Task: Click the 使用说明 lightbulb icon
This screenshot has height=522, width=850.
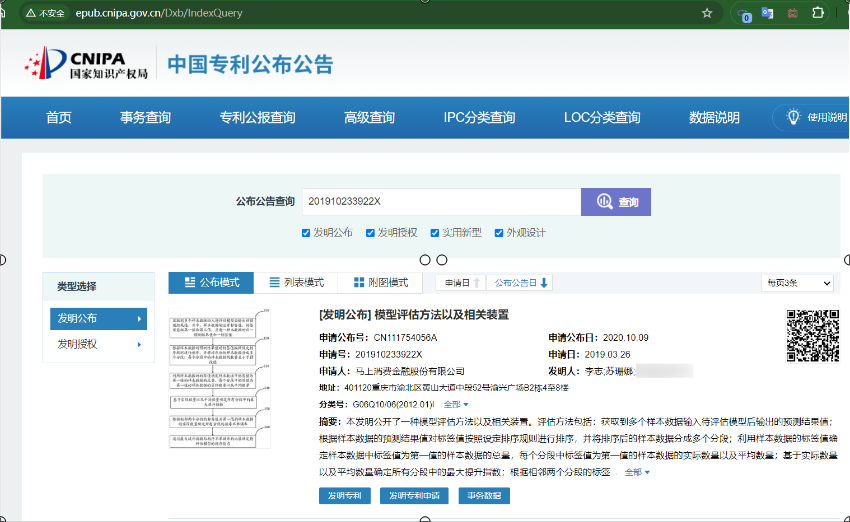Action: (x=793, y=117)
